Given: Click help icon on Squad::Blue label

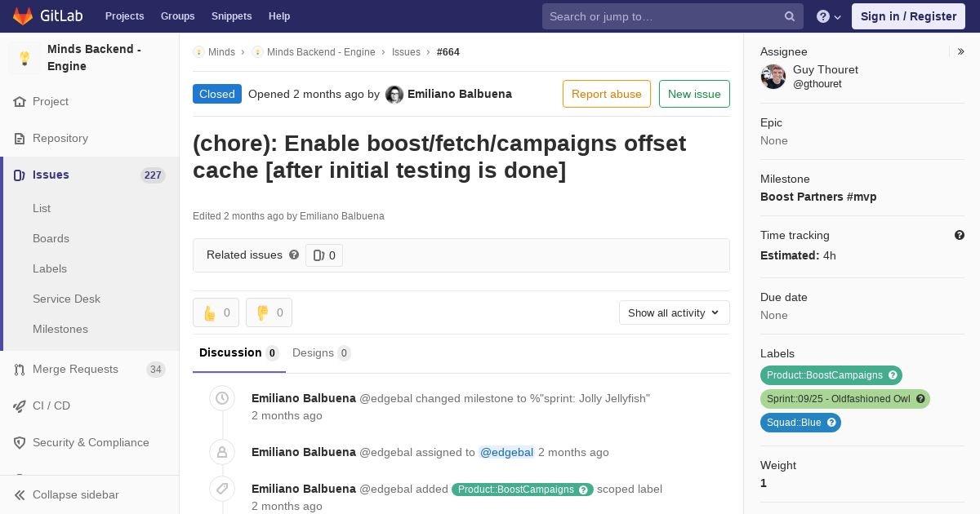Looking at the screenshot, I should 831,423.
